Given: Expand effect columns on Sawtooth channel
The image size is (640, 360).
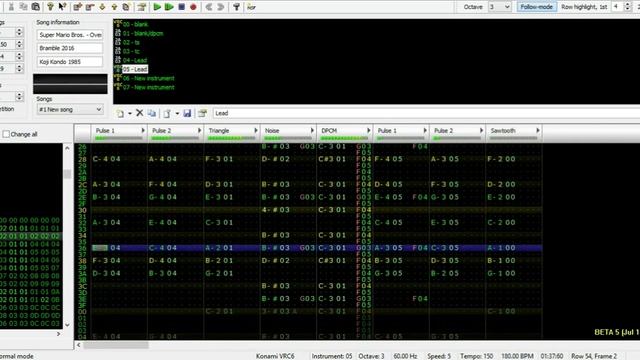Looking at the screenshot, I should (x=538, y=131).
